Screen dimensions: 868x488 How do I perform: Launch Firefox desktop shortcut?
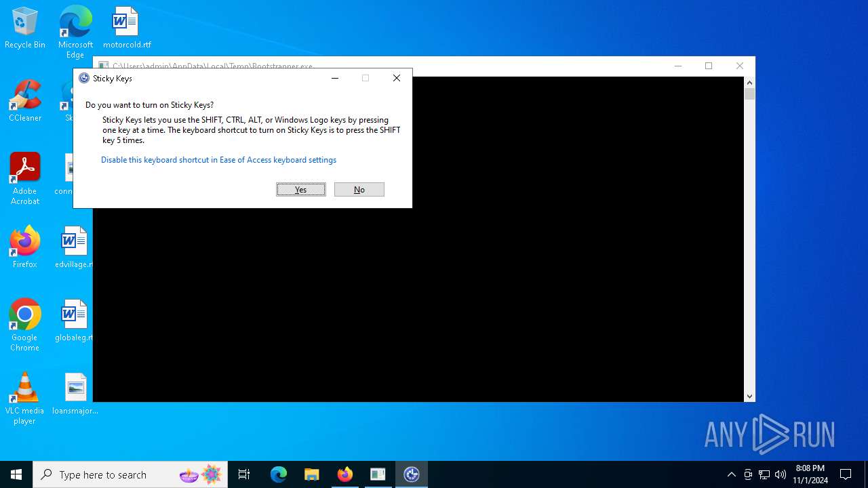[x=25, y=247]
